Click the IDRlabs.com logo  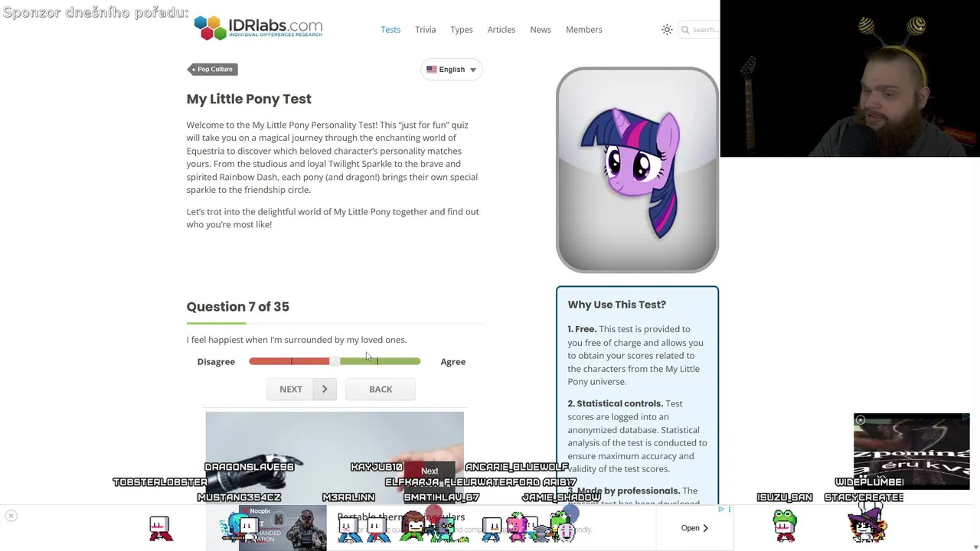pyautogui.click(x=258, y=28)
